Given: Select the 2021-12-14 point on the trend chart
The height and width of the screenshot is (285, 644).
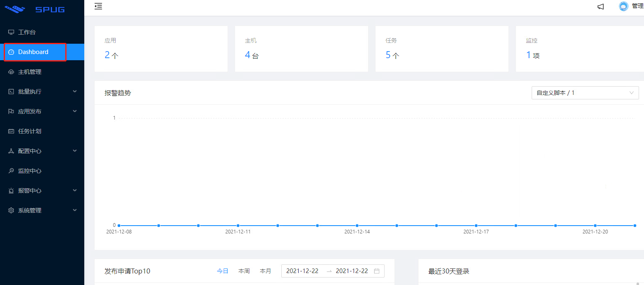Looking at the screenshot, I should (x=357, y=226).
